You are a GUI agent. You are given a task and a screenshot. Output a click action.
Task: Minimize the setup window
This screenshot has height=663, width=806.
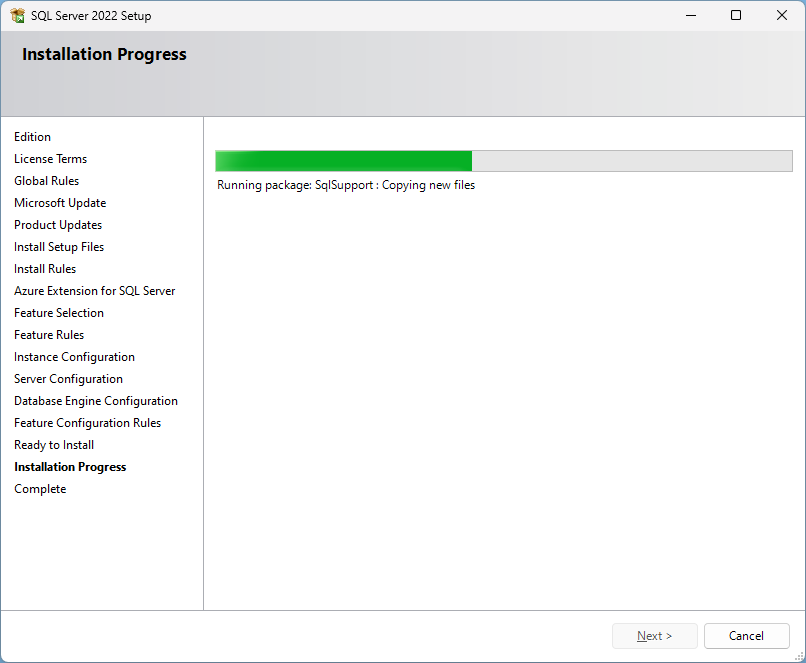[x=690, y=16]
